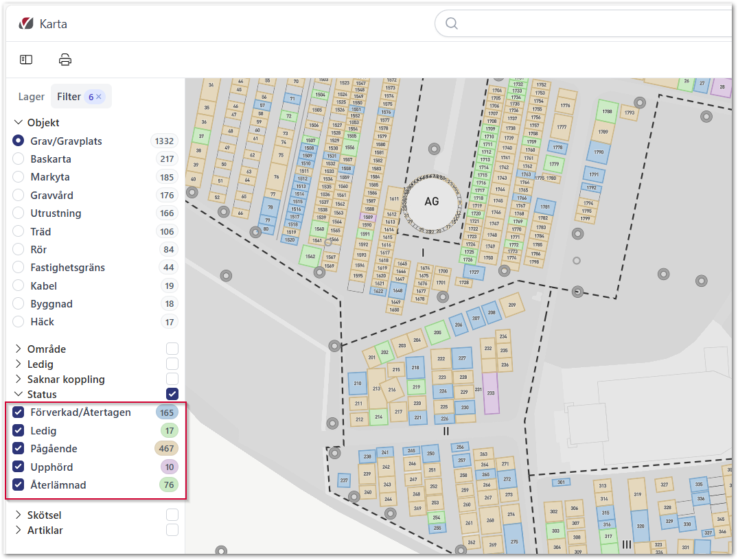Switch to the Lager tab
Screen dimensions: 738x560
pos(32,97)
